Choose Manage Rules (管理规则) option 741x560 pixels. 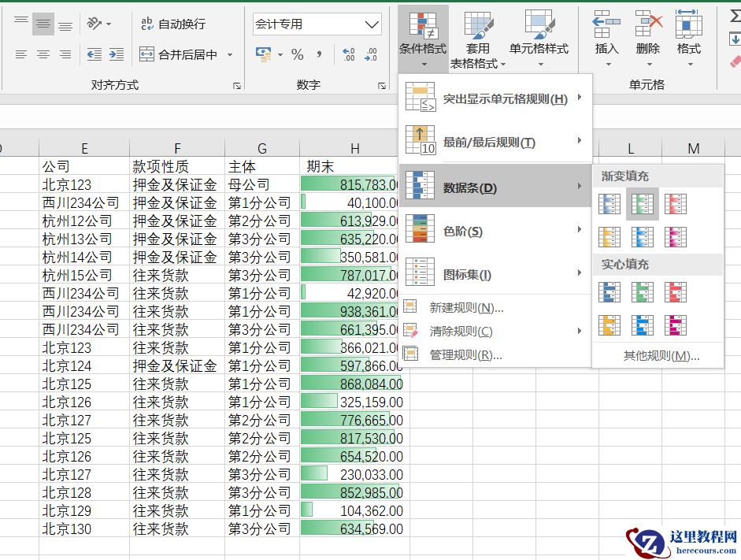click(x=465, y=354)
